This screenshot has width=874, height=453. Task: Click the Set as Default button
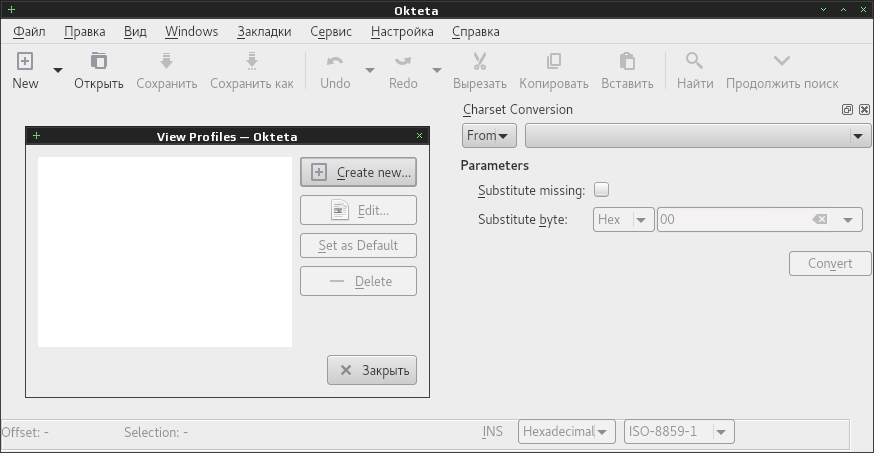(x=358, y=246)
